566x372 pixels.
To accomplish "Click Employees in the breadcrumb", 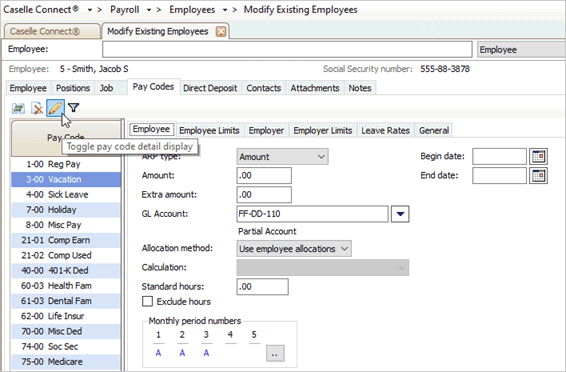I will (x=192, y=10).
